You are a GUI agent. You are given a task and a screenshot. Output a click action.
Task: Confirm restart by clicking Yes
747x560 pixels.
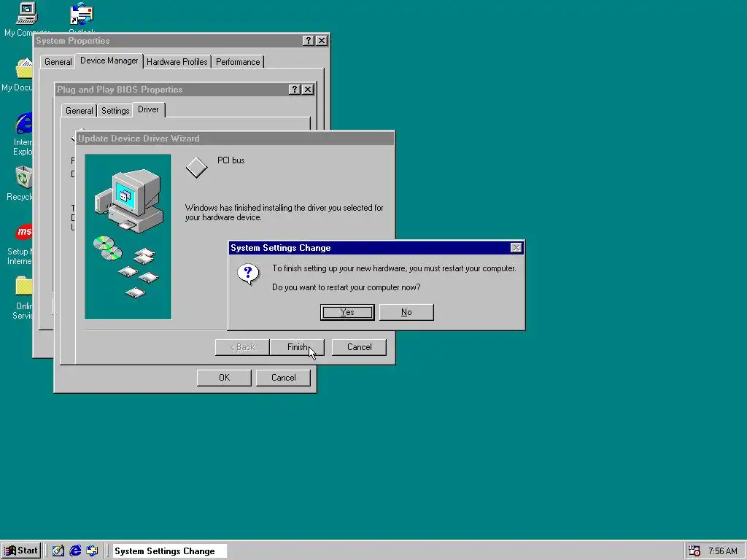click(x=347, y=312)
